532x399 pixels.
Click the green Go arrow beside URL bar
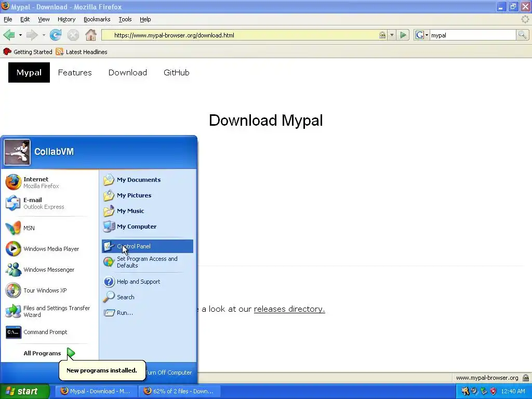[x=403, y=35]
